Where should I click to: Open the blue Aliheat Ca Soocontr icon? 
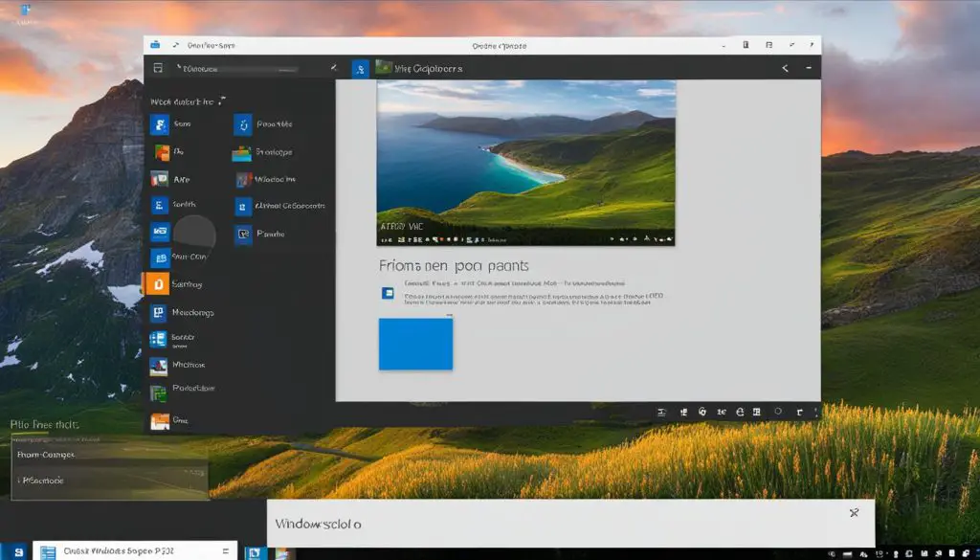coord(243,207)
